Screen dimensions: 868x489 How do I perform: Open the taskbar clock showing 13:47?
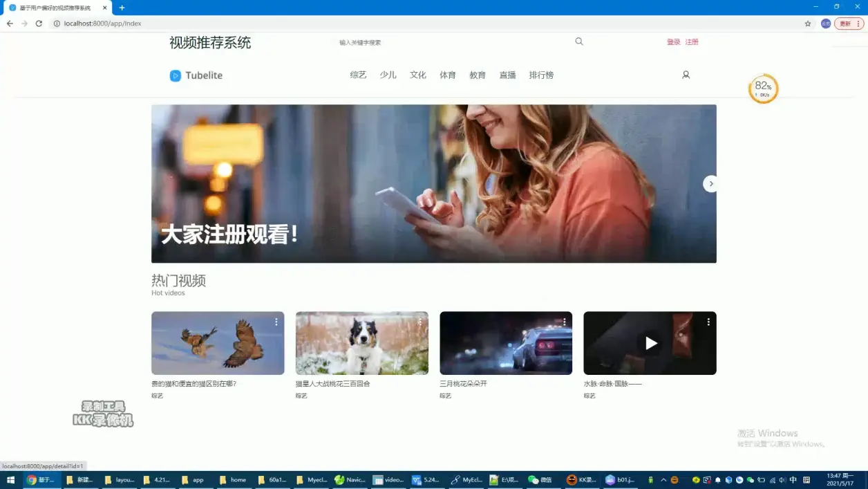839,480
